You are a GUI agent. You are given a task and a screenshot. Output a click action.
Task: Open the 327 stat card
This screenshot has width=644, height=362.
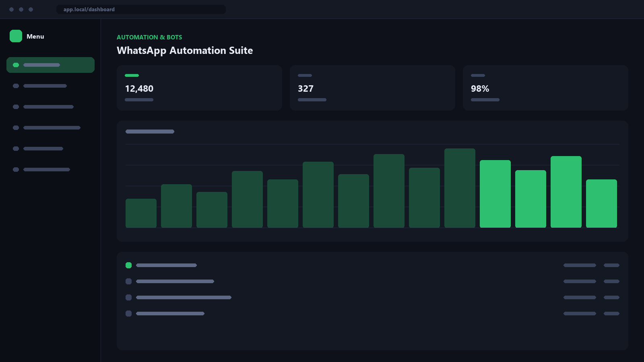coord(372,88)
